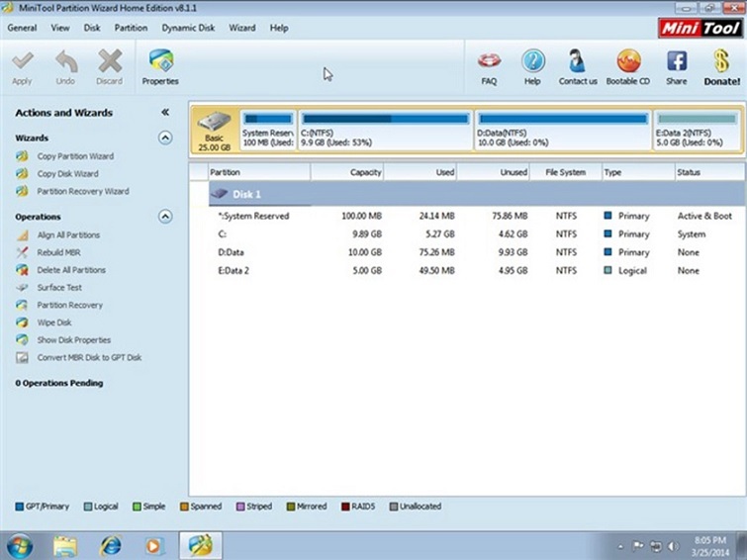747x560 pixels.
Task: Select Convert MBR Disk to GPT Disk
Action: click(89, 358)
